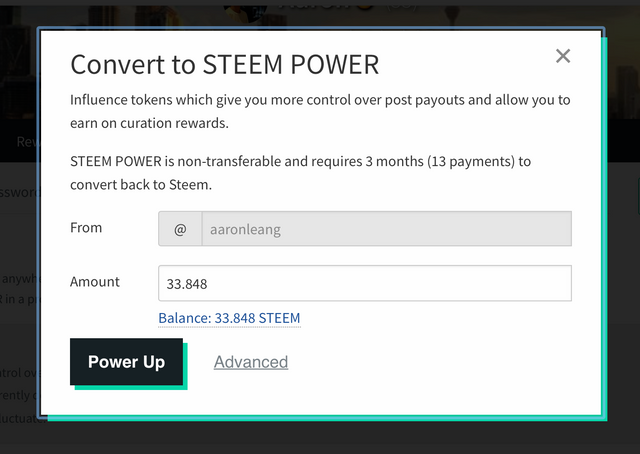Focus the Amount input field

(x=365, y=283)
